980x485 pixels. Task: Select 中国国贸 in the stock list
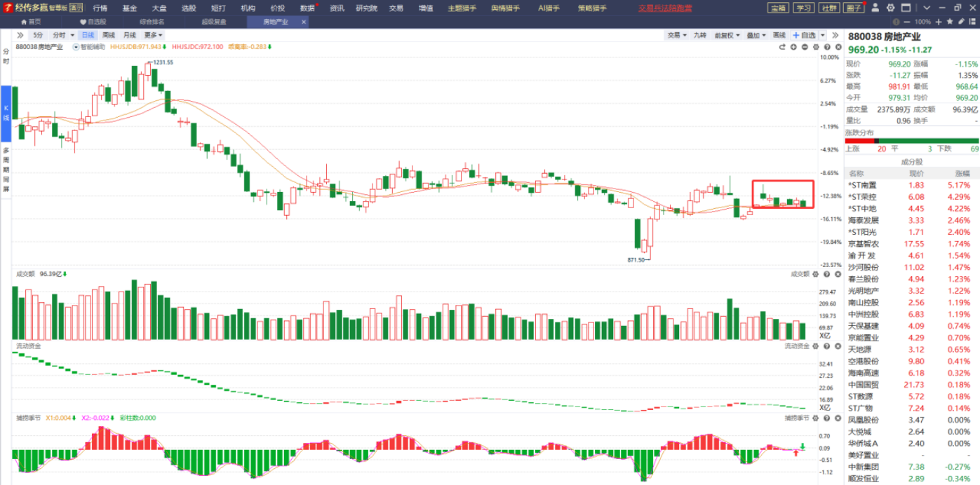click(912, 385)
